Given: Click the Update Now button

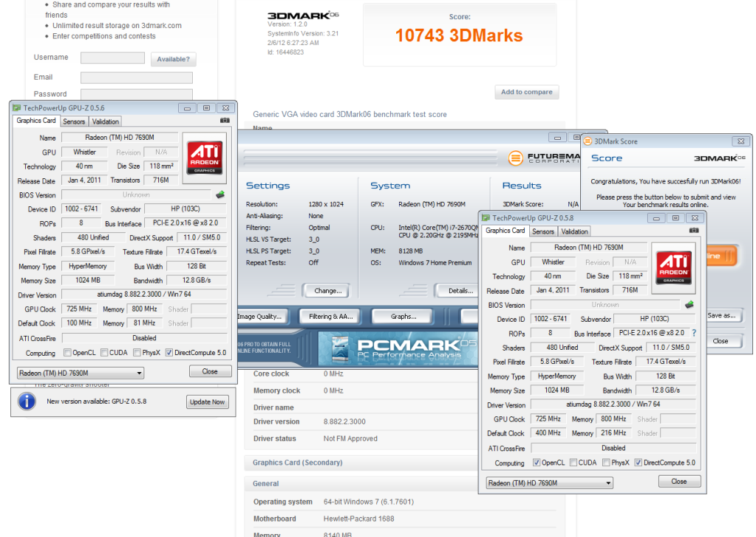Looking at the screenshot, I should [208, 402].
